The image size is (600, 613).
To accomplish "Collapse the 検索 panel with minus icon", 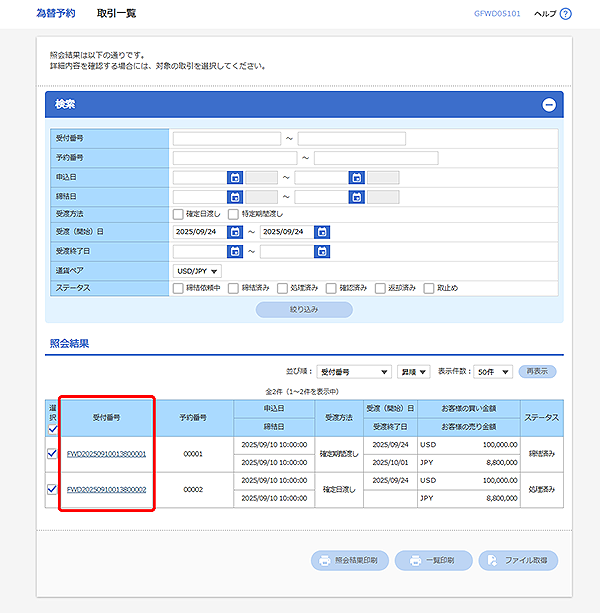I will pos(549,105).
